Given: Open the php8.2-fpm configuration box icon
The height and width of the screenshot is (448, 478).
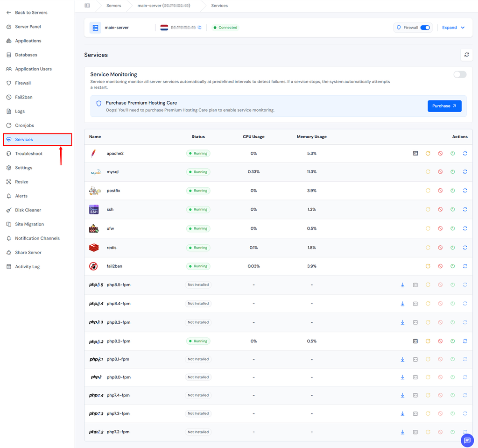Looking at the screenshot, I should [415, 341].
